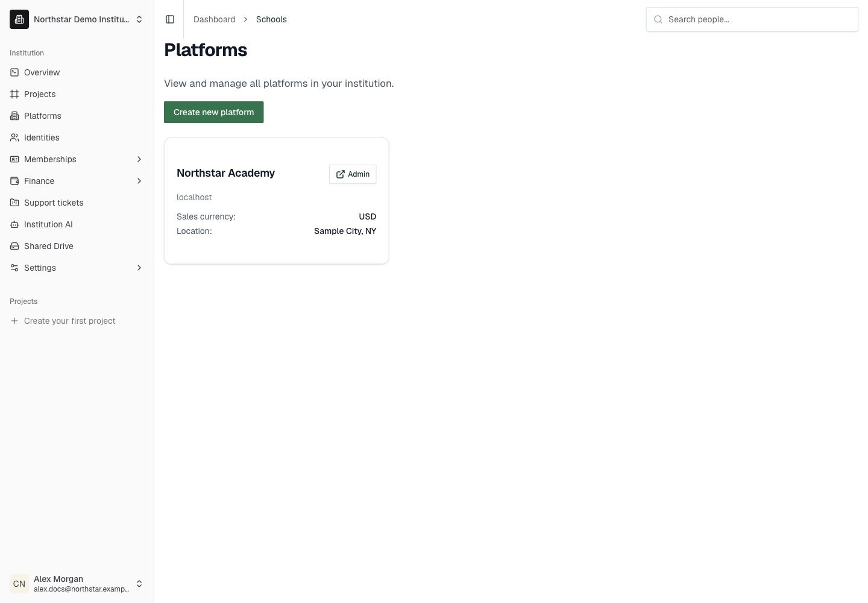Click the Institution AI bot icon

14,224
